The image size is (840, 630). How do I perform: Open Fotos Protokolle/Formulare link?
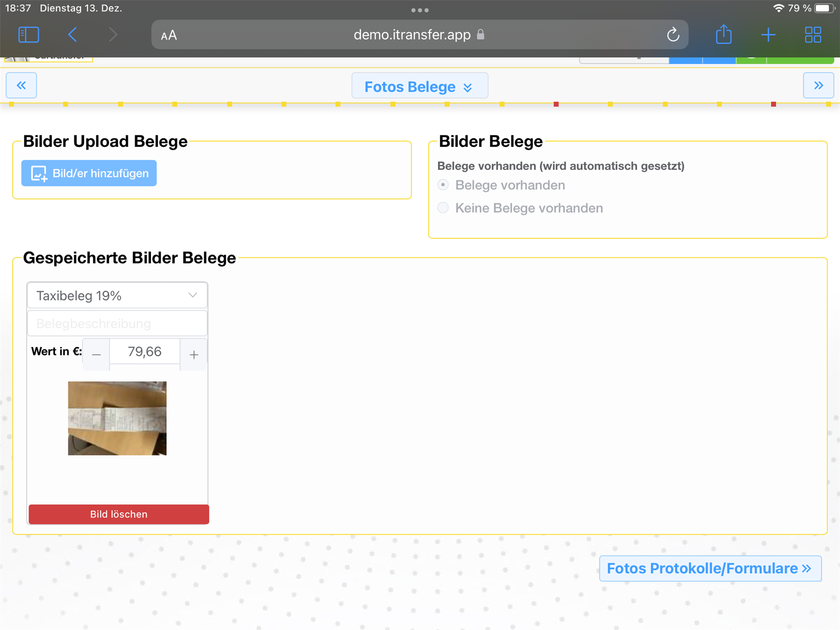(x=710, y=568)
